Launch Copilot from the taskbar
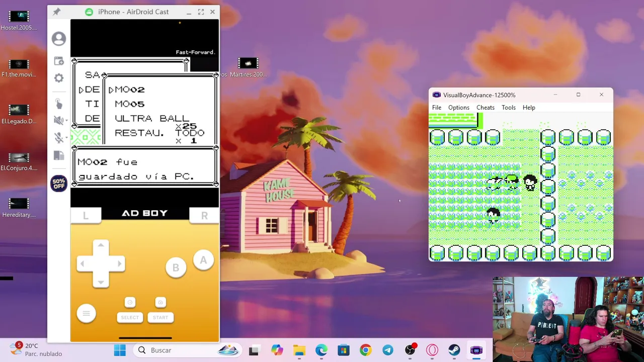Viewport: 644px width, 362px height. pos(277,350)
